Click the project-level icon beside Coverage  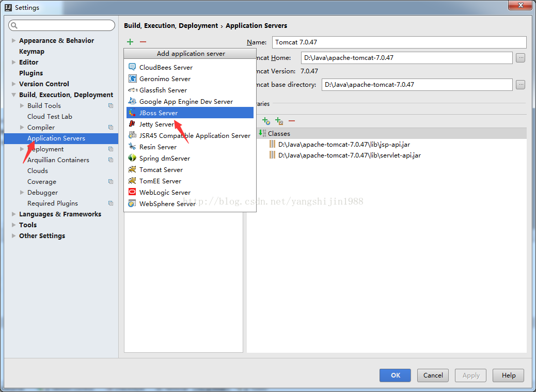point(111,181)
